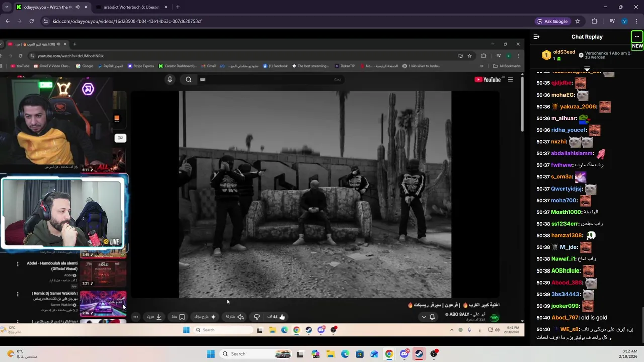Open the site information icon in address bar

pos(46,21)
